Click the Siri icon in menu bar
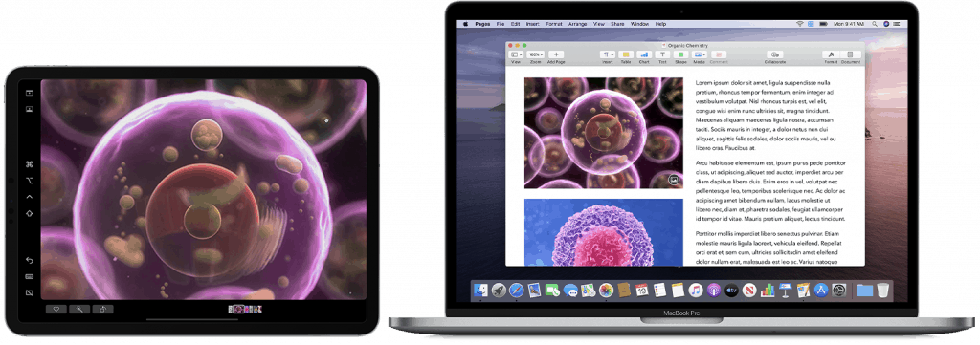980x345 pixels. click(x=885, y=24)
